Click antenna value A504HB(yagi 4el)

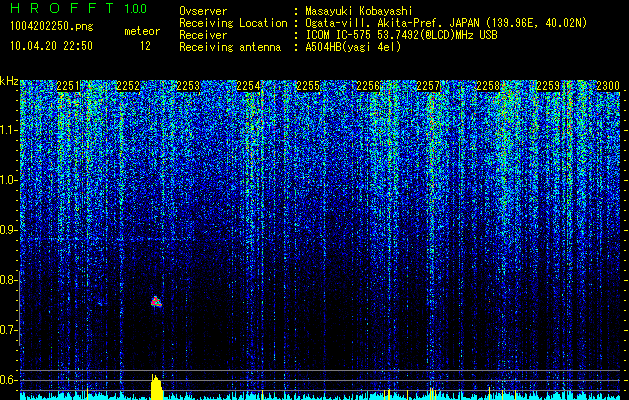353,47
